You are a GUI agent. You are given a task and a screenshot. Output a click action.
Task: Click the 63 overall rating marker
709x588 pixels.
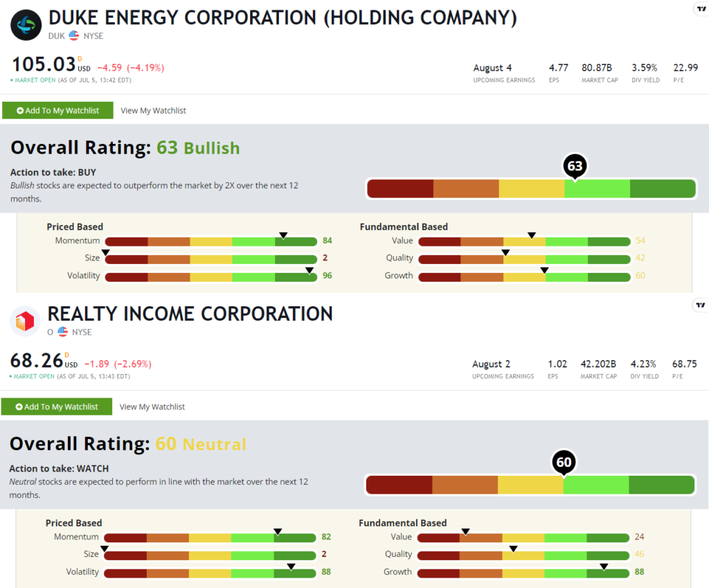pos(575,166)
